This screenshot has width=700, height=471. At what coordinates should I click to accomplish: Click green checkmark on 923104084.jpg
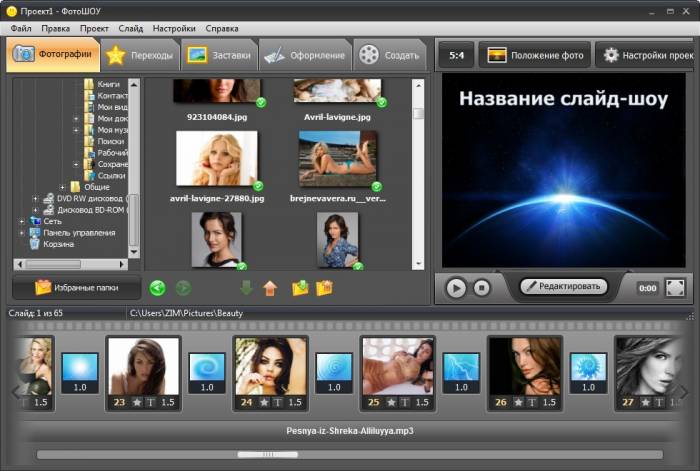(261, 103)
